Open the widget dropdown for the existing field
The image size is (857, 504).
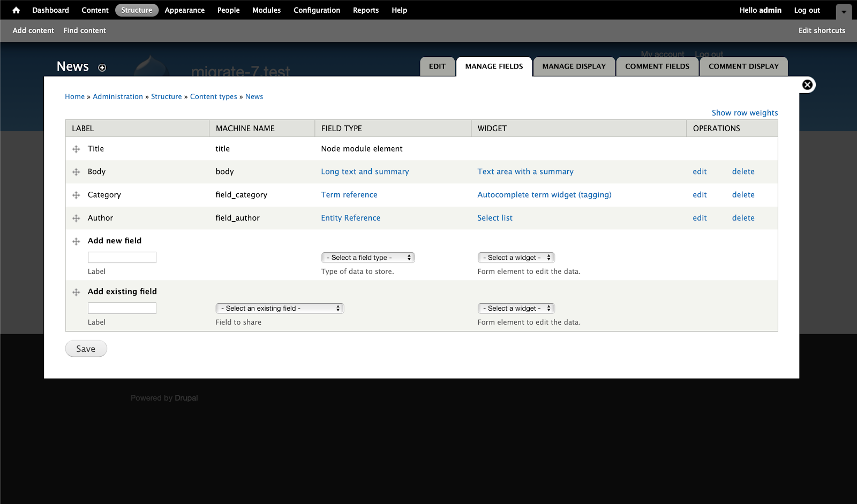coord(515,308)
